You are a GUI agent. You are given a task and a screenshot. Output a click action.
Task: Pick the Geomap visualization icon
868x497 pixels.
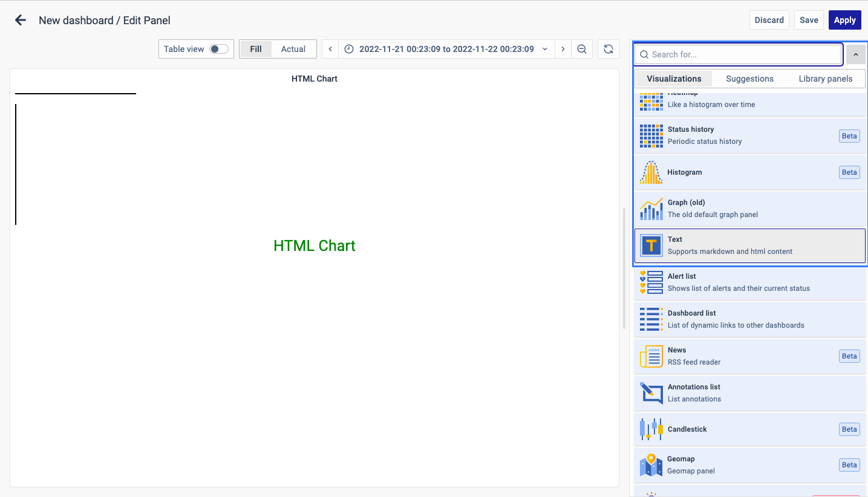[x=651, y=465]
